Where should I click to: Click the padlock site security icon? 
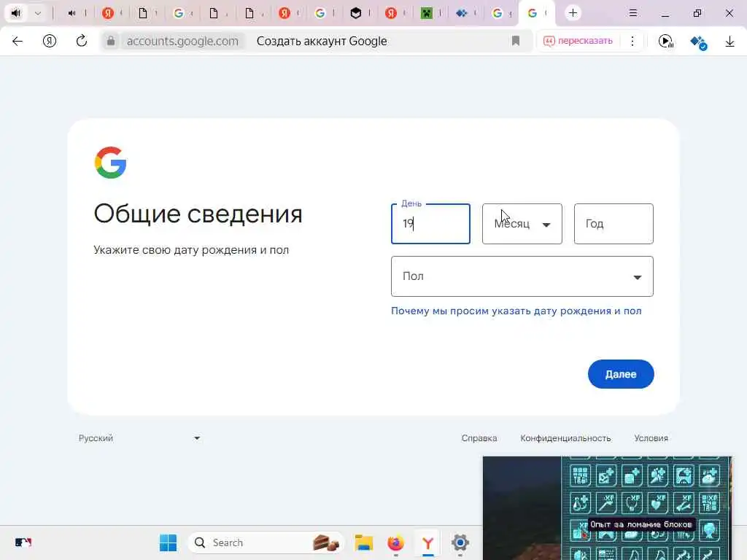point(111,42)
